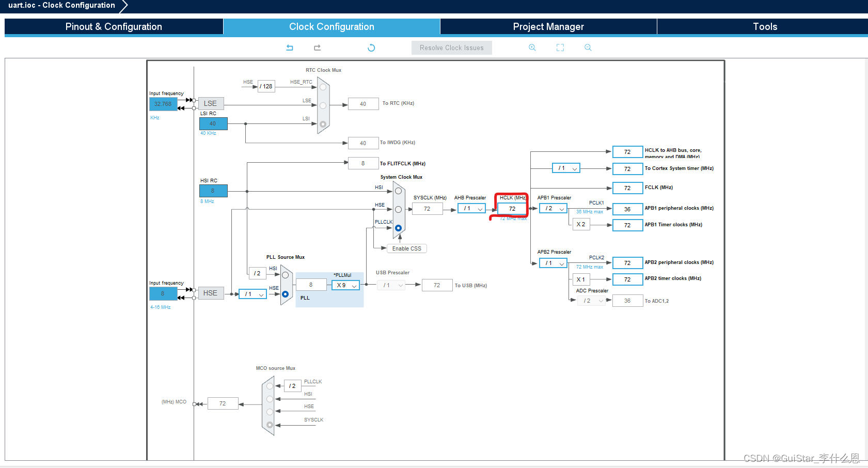Image resolution: width=868 pixels, height=468 pixels.
Task: Click the LSE oscillator block
Action: pyautogui.click(x=210, y=103)
